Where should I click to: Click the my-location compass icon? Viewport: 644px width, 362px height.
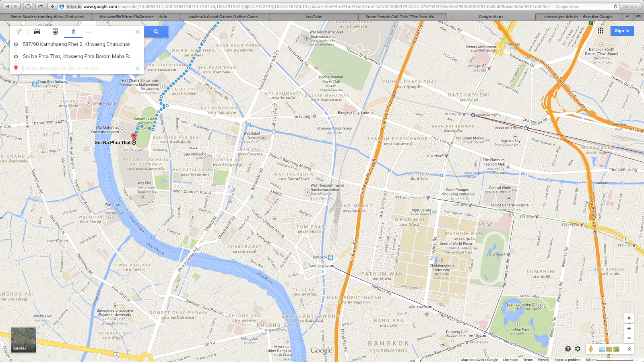(x=629, y=318)
